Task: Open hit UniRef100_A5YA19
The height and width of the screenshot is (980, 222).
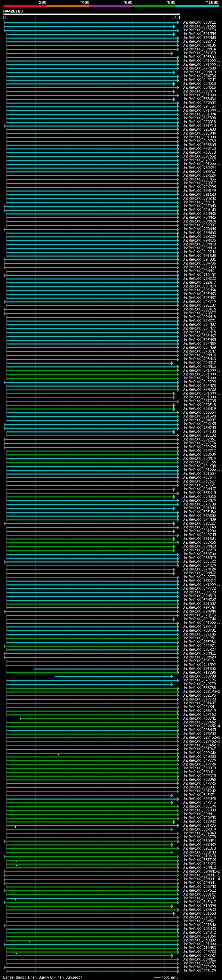Action: [x=199, y=53]
